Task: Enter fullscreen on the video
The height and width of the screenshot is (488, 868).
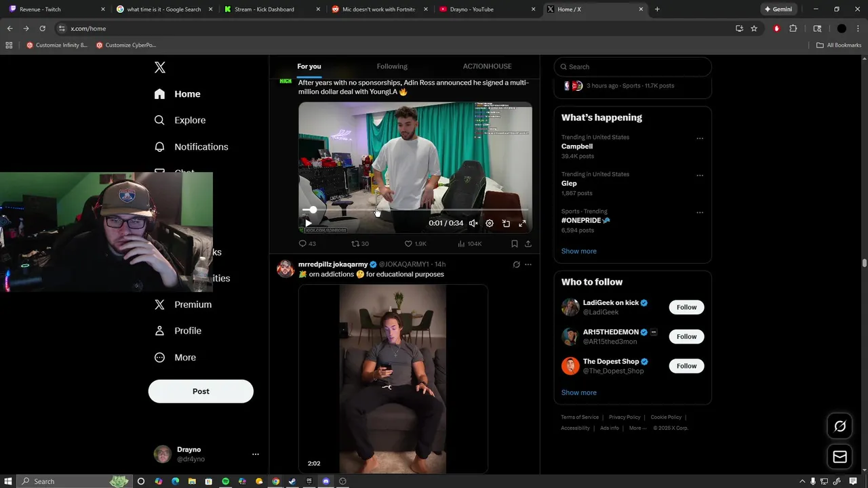Action: 522,223
